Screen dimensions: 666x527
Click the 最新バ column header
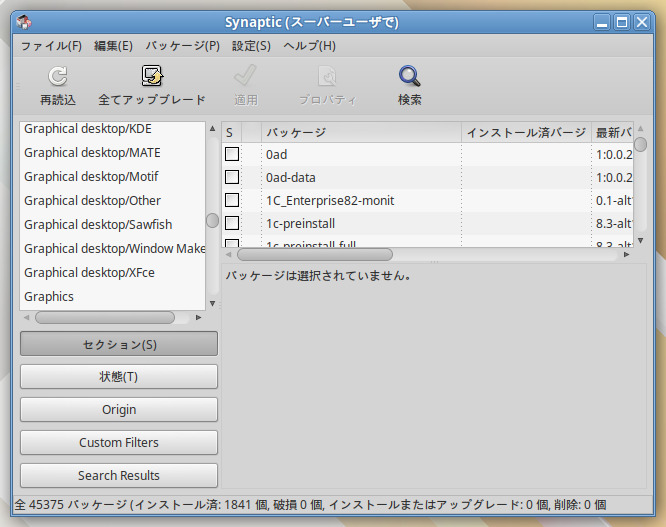pyautogui.click(x=612, y=132)
